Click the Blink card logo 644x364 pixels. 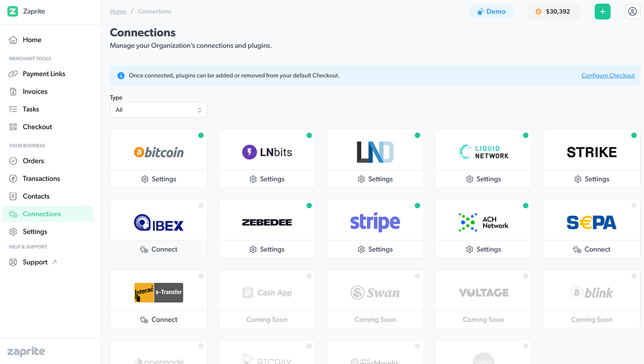[592, 293]
